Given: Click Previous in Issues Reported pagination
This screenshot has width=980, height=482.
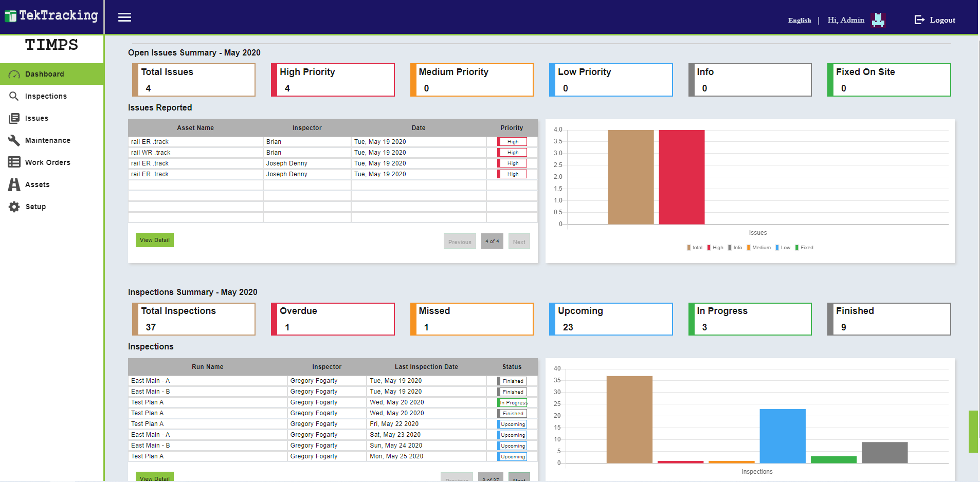Looking at the screenshot, I should pos(459,242).
